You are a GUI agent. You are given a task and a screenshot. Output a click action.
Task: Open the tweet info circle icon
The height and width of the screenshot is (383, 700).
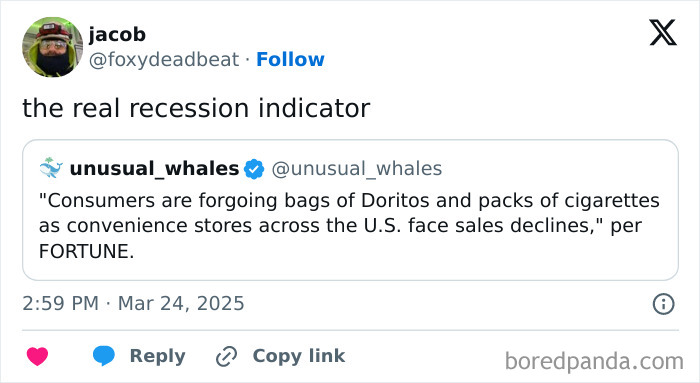(663, 304)
